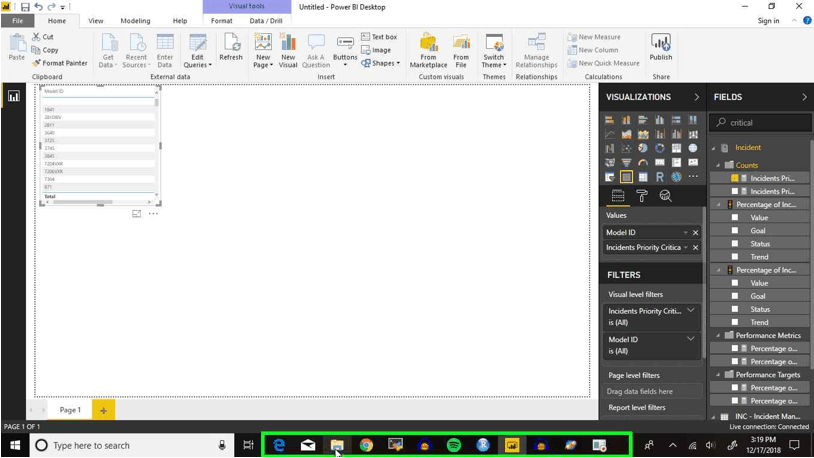Select the Clustered column chart visualization
Screen dimensions: 814x458
point(659,120)
